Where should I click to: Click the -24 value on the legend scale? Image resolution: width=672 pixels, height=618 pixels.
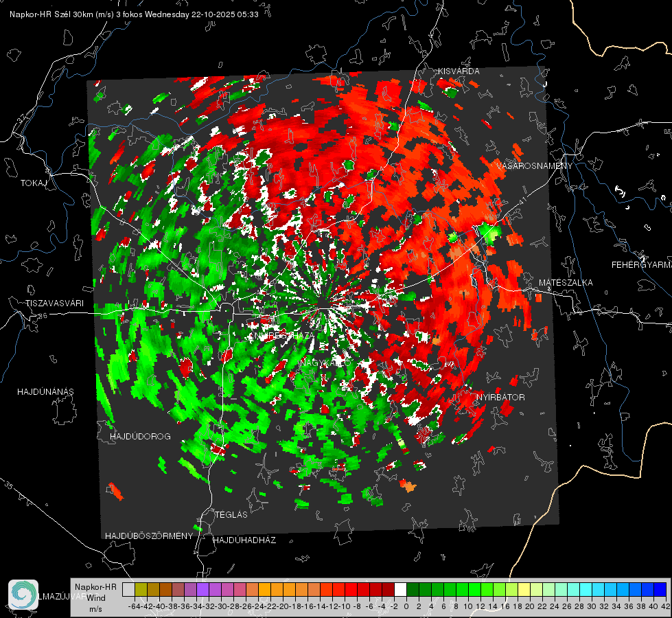257,606
